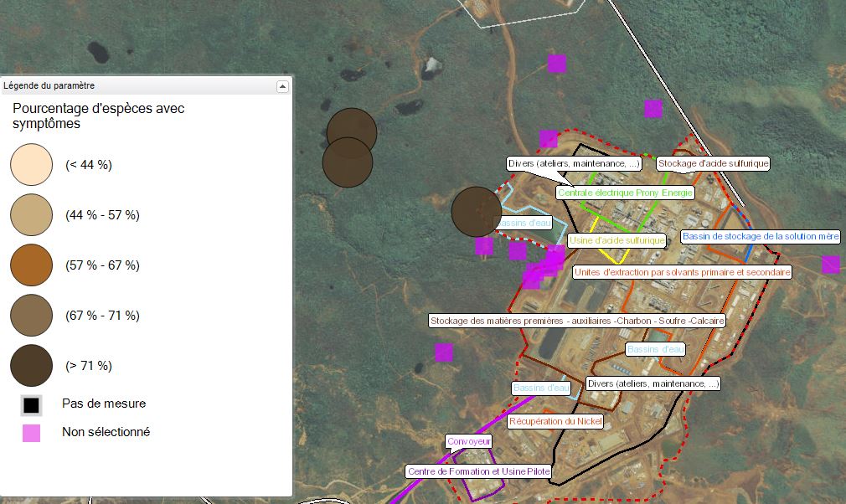Click the '57 % - 67 %' legend circle

pyautogui.click(x=32, y=265)
